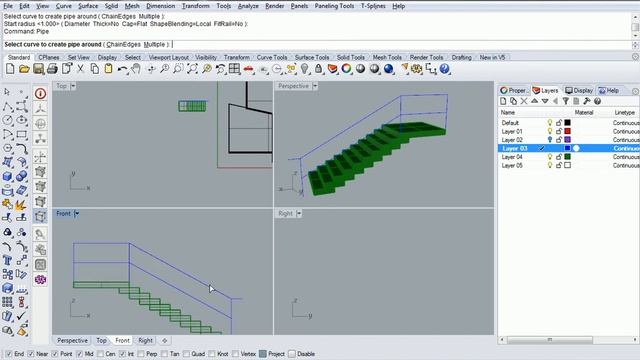Switch to the Perspective viewport tab at bottom

[72, 340]
